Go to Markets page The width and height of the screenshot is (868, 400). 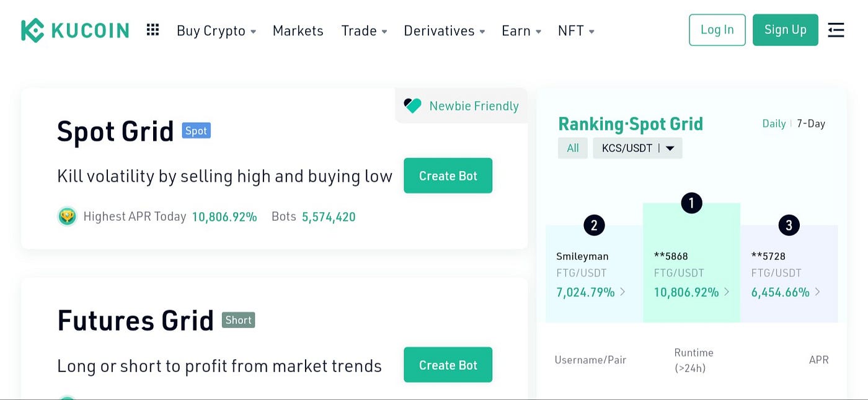tap(298, 30)
